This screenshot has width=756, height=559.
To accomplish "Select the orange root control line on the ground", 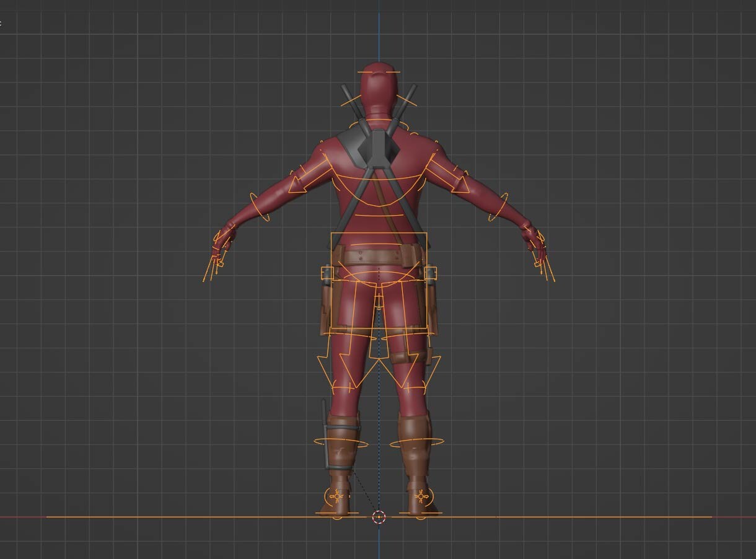I will [379, 517].
